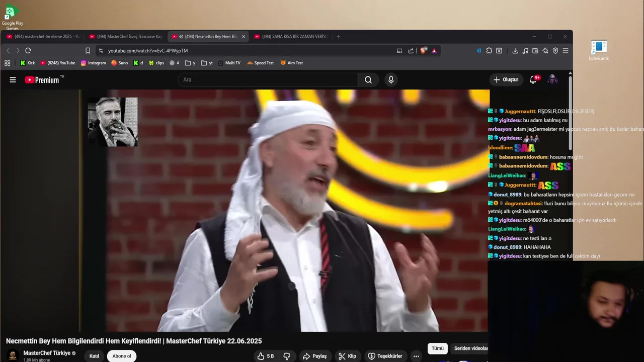Click the Paylaş share button
Image resolution: width=644 pixels, height=362 pixels.
tap(315, 356)
